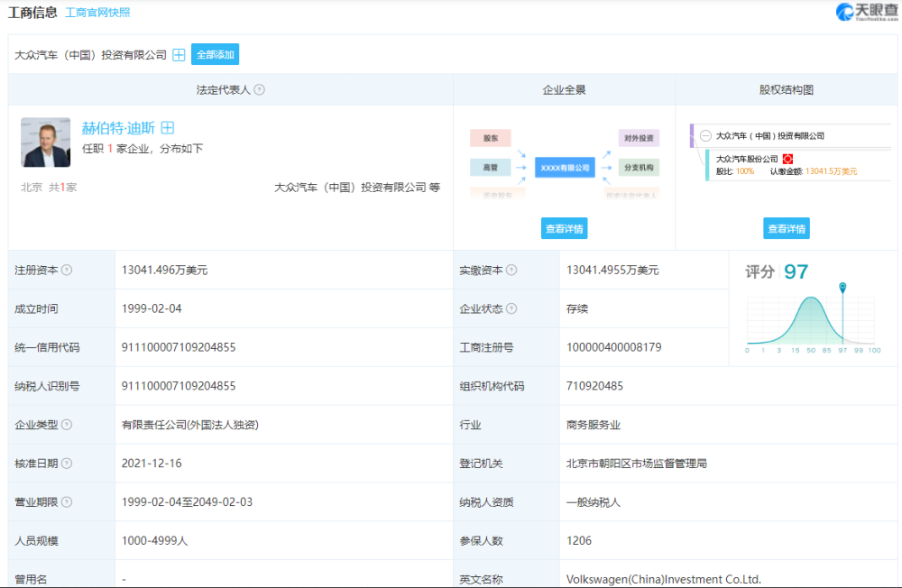Open the 工商官网快照 link
The width and height of the screenshot is (902, 588).
pyautogui.click(x=97, y=13)
